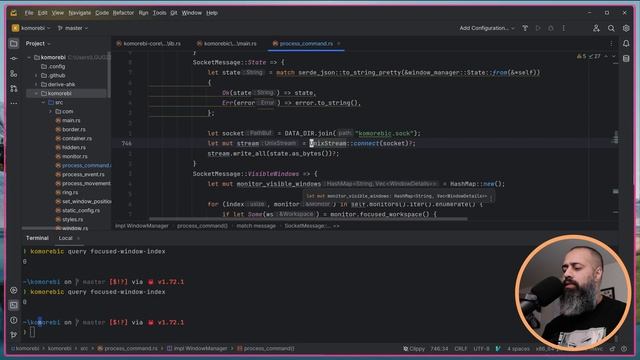Image resolution: width=640 pixels, height=360 pixels.
Task: Open the Pull Requests tool window icon
Action: [14, 88]
